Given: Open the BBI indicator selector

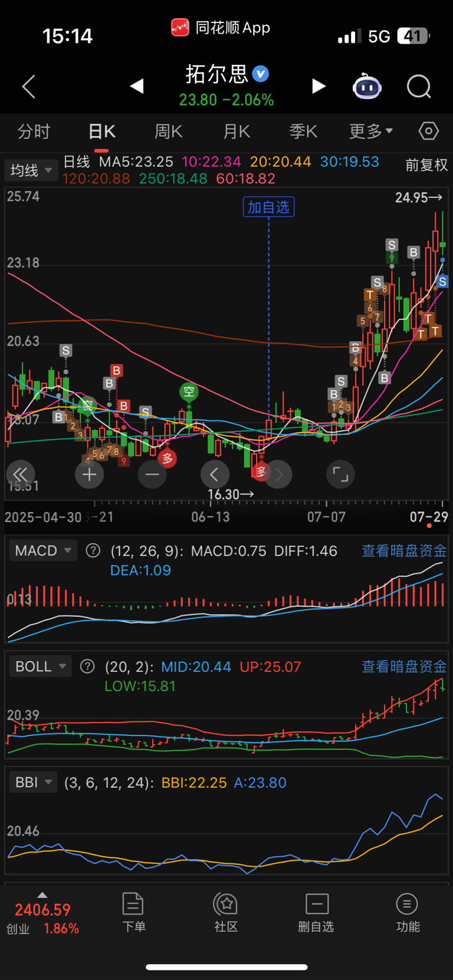Looking at the screenshot, I should tap(33, 782).
